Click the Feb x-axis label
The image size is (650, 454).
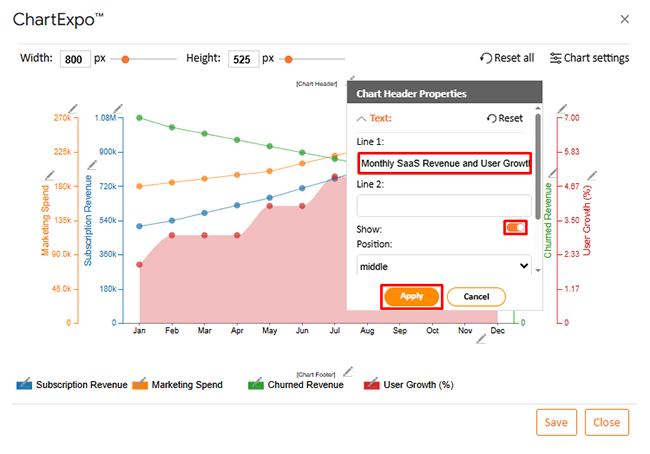[172, 330]
